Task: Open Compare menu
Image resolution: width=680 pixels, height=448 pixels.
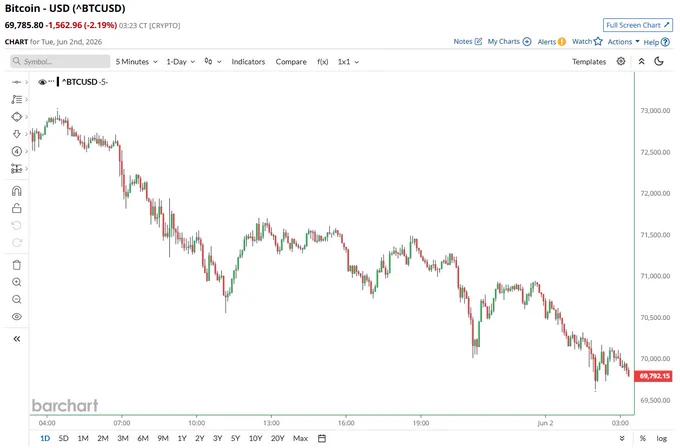Action: point(291,62)
